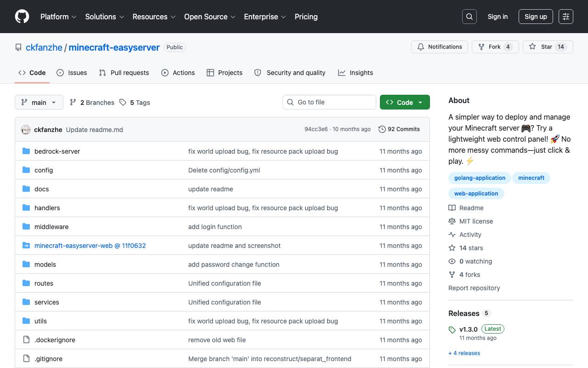
Task: Click the Notifications button
Action: (x=440, y=47)
